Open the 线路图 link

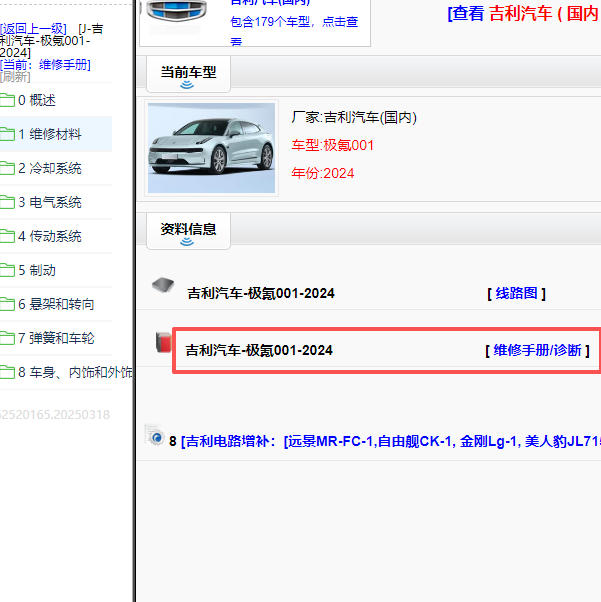[x=517, y=294]
